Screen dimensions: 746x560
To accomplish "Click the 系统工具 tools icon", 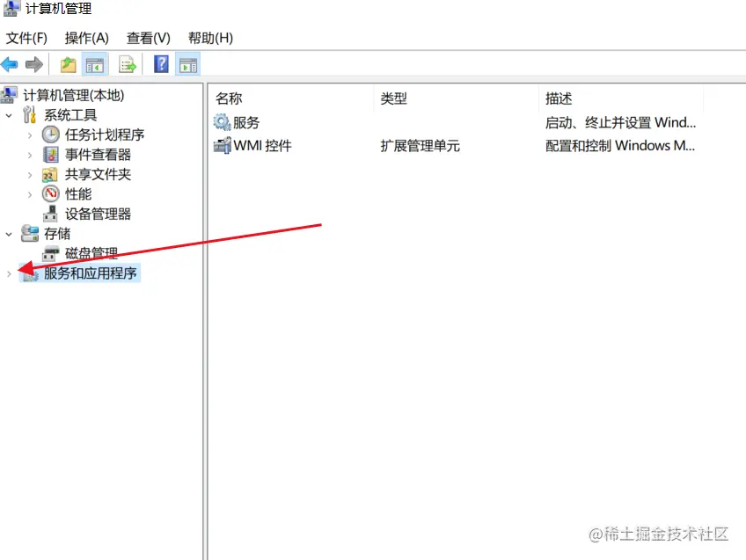I will tap(30, 114).
